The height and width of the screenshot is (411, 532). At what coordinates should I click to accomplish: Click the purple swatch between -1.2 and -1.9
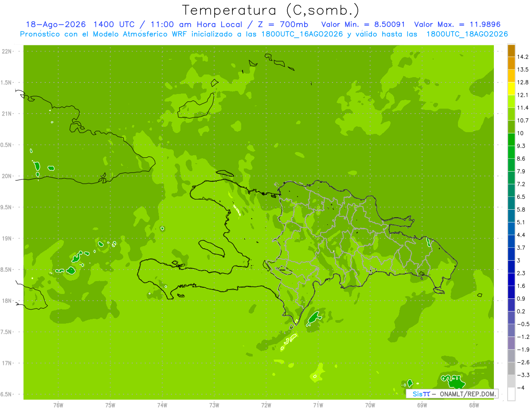coord(511,343)
